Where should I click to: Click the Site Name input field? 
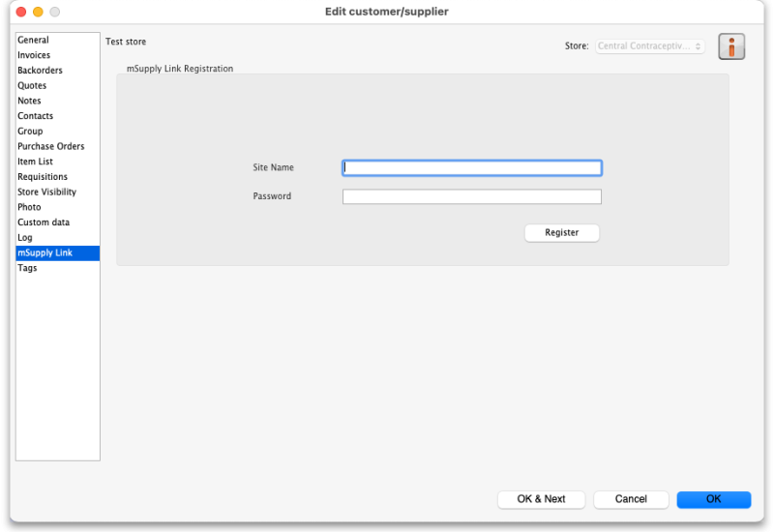[472, 167]
